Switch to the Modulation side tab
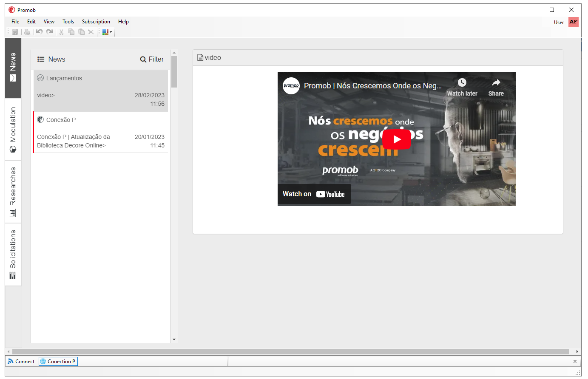 13,130
